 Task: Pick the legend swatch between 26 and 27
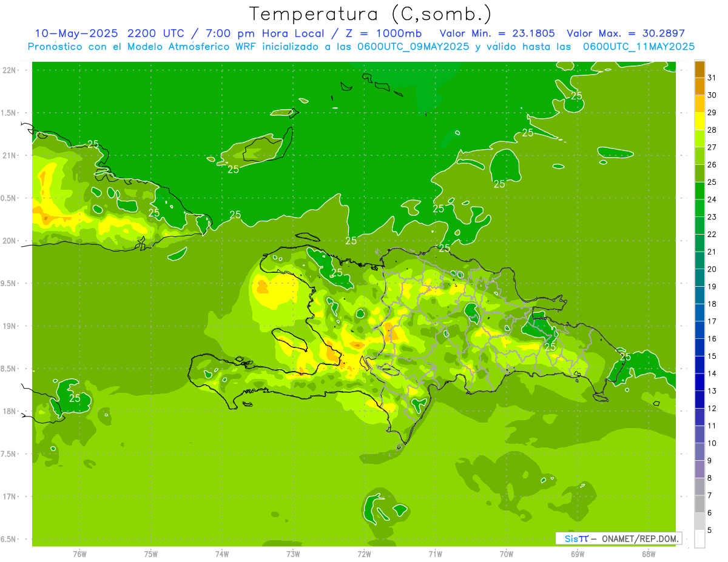tap(699, 156)
